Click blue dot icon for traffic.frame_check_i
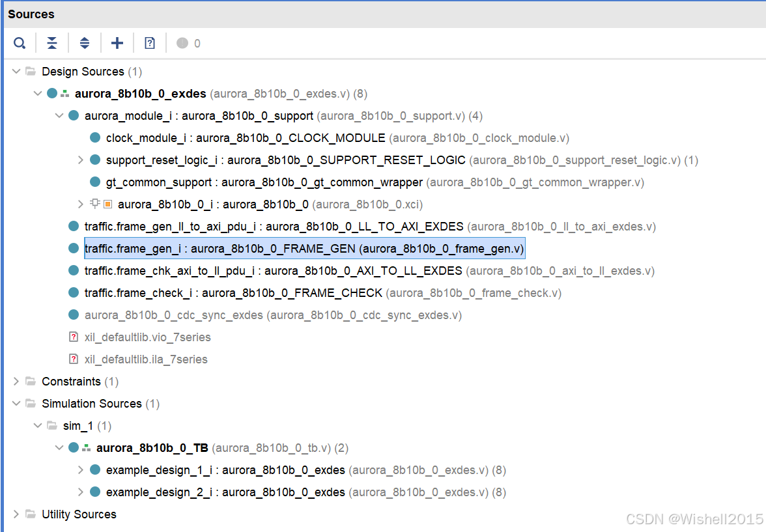The height and width of the screenshot is (532, 766). click(x=74, y=292)
